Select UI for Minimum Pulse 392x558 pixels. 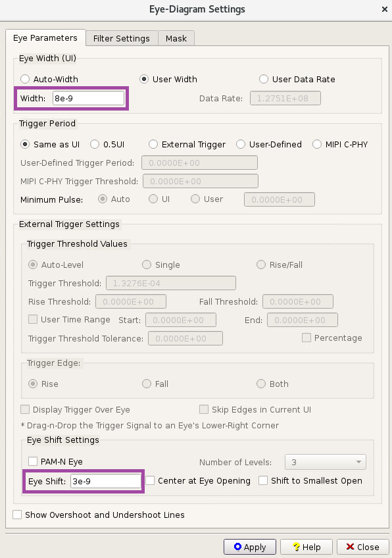coord(153,199)
